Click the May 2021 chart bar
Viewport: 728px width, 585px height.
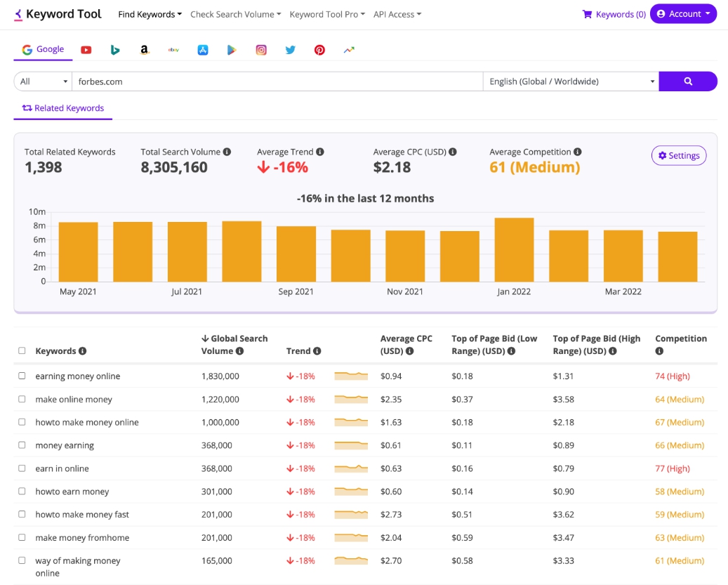pos(78,252)
